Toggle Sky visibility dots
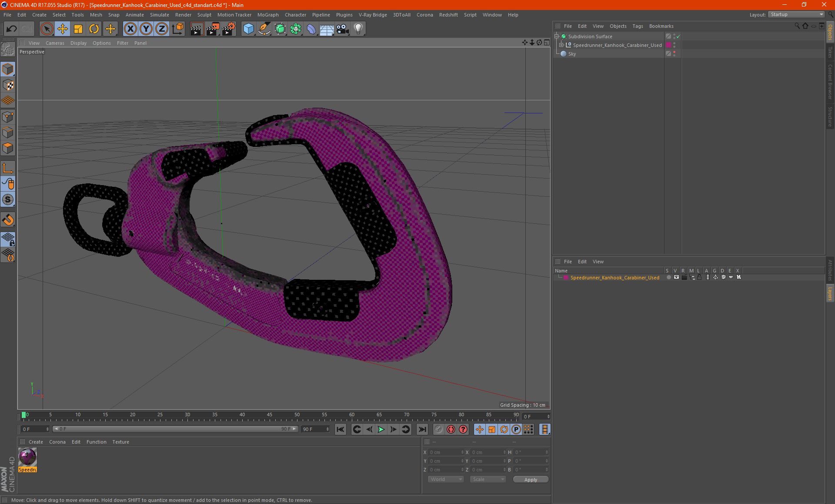The image size is (835, 504). click(674, 53)
